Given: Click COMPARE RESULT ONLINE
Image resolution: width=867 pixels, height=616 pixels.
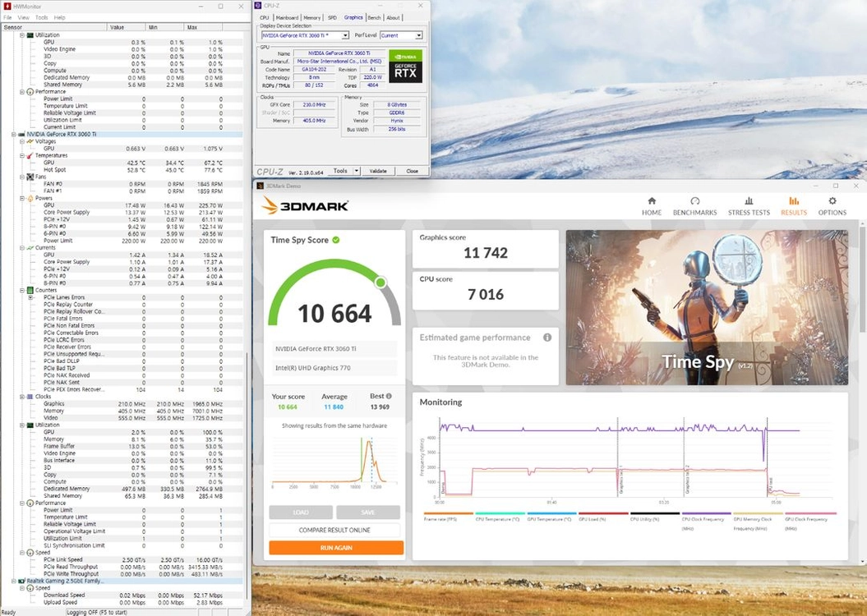Looking at the screenshot, I should tap(334, 530).
